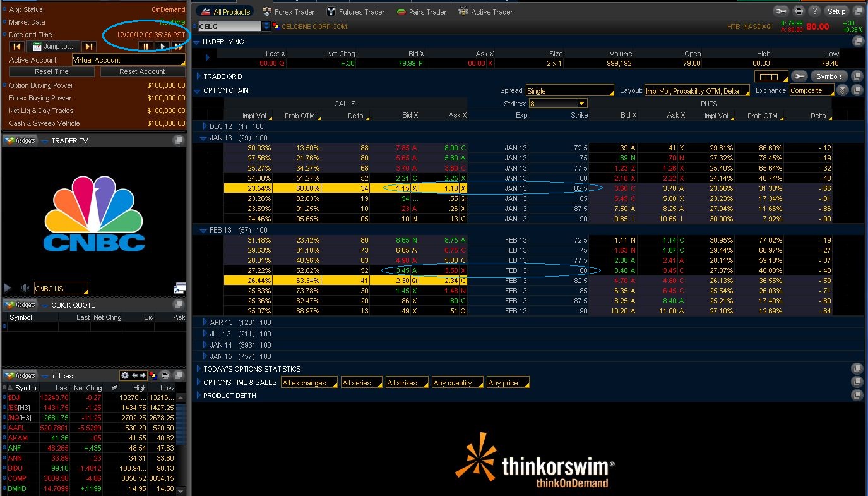868x496 pixels.
Task: Open the All strikes filter dropdown
Action: pos(407,383)
